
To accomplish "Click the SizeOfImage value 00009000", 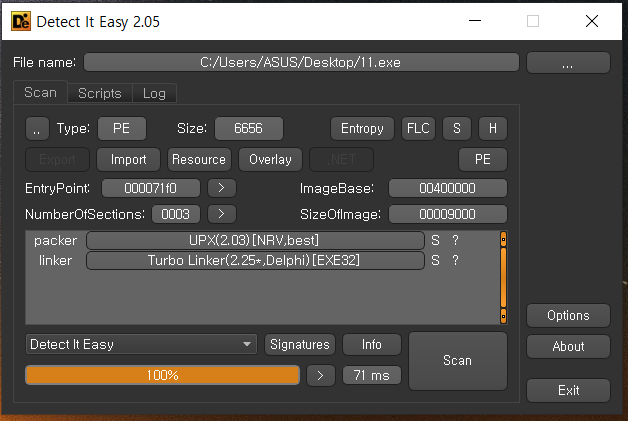I will [447, 214].
